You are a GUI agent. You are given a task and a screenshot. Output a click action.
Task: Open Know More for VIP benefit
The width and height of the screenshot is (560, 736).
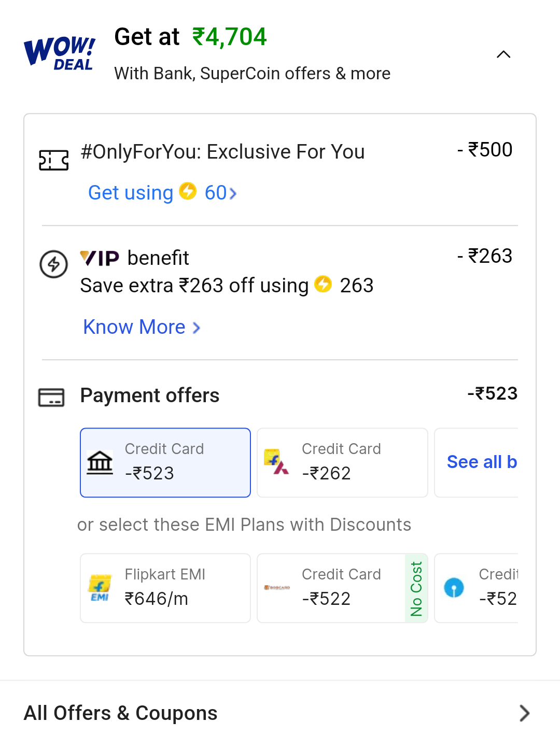(141, 327)
